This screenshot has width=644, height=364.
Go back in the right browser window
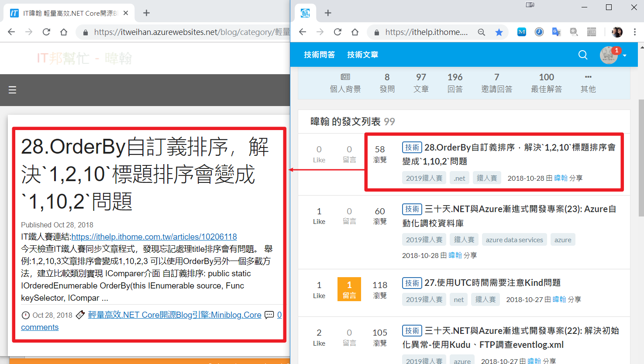303,32
